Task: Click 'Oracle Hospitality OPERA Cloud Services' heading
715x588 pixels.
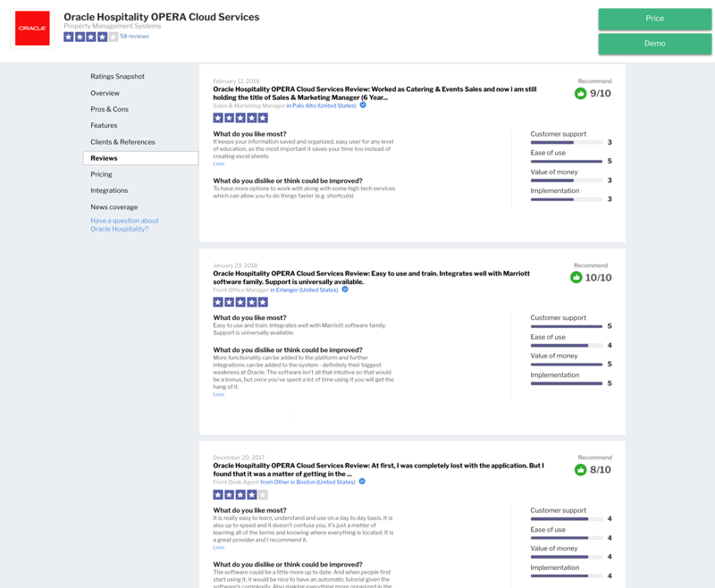Action: click(x=162, y=16)
